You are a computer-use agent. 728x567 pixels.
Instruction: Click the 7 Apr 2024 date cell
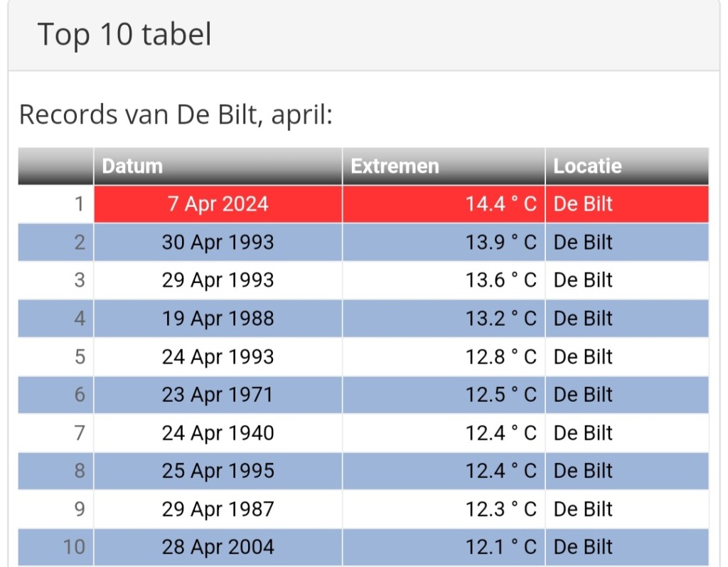[x=218, y=204]
